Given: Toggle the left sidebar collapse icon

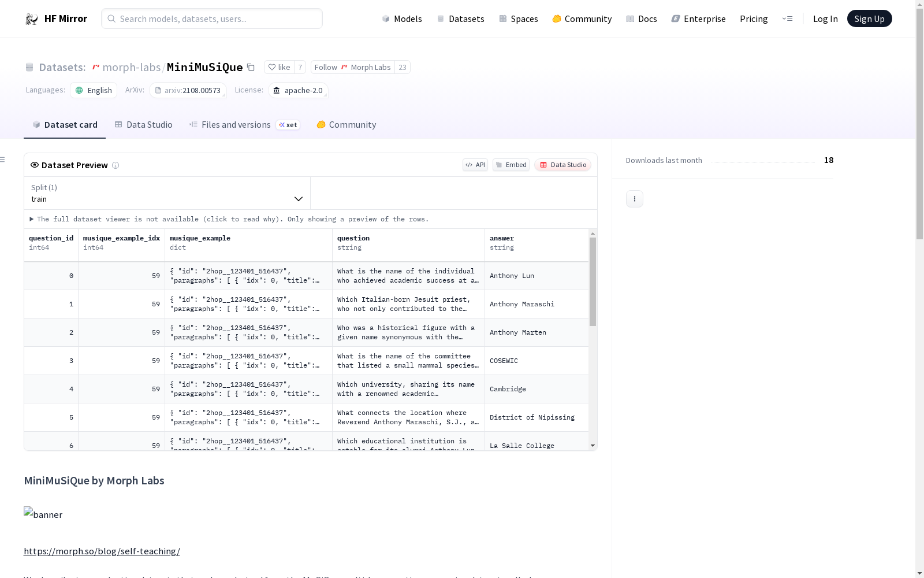Looking at the screenshot, I should coord(3,160).
